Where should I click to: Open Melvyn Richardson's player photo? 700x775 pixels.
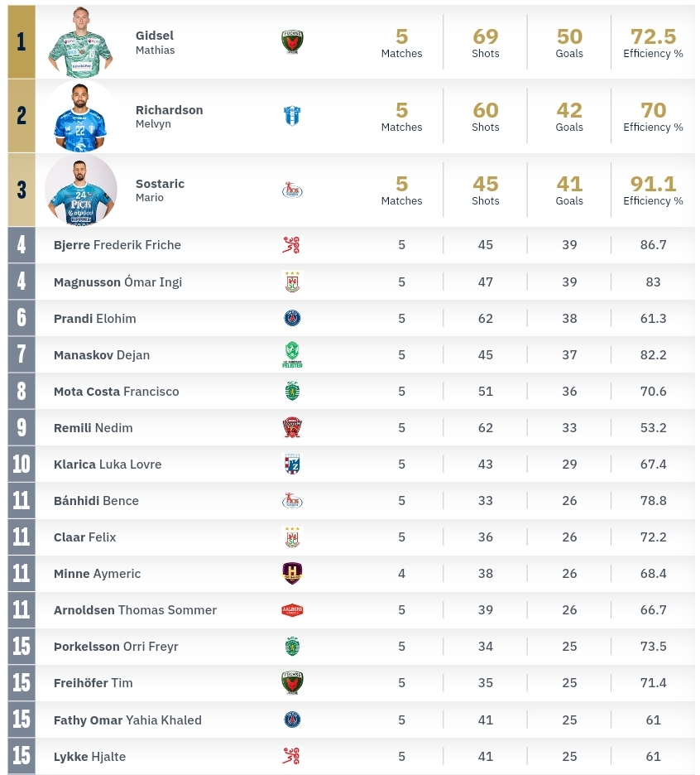80,116
